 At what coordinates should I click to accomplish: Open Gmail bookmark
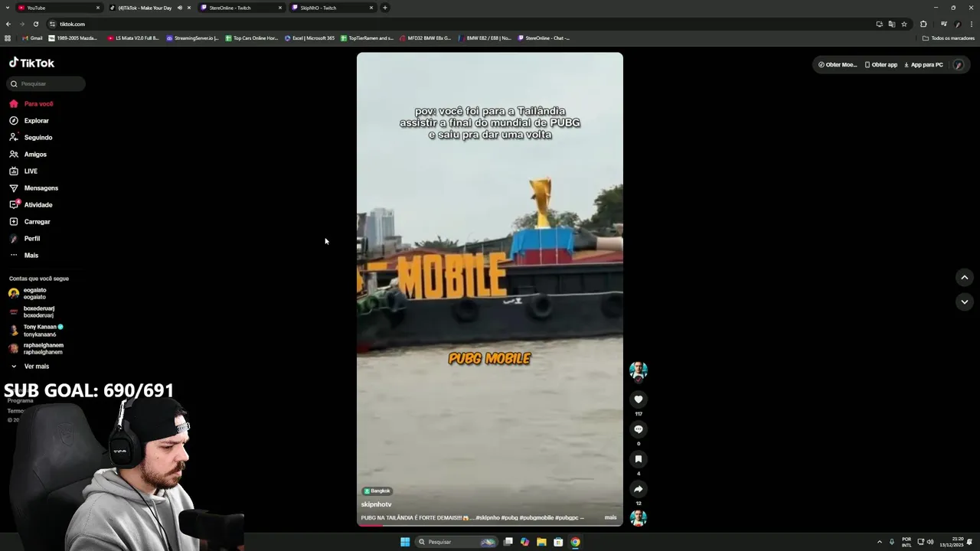pos(32,38)
